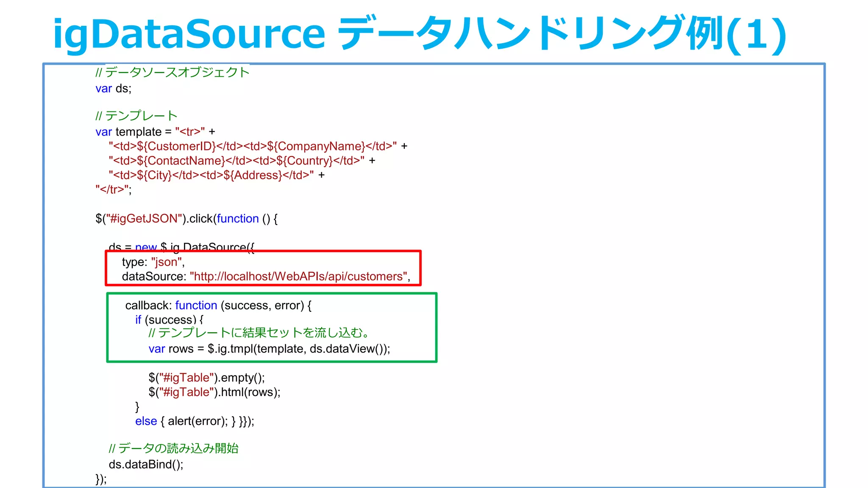868x488 pixels.
Task: Click the slide title 'igDataSource データハンドリング例(1)'
Action: [419, 34]
